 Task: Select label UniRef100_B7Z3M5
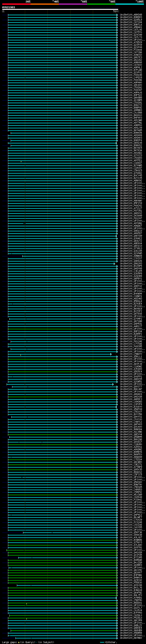[x=131, y=557]
